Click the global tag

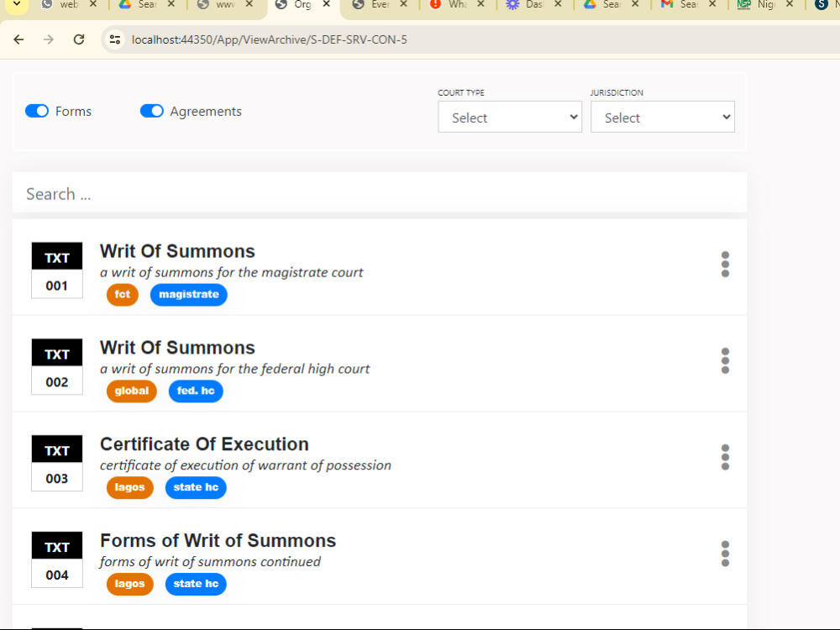pyautogui.click(x=131, y=391)
